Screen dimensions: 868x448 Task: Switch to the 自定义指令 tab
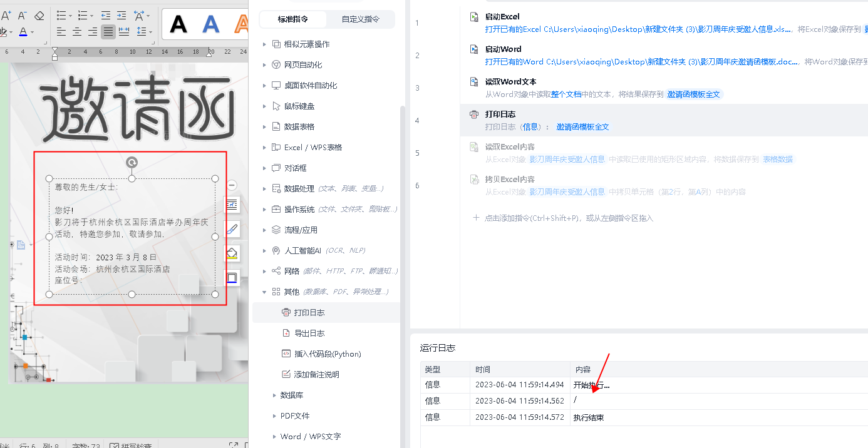click(x=360, y=19)
